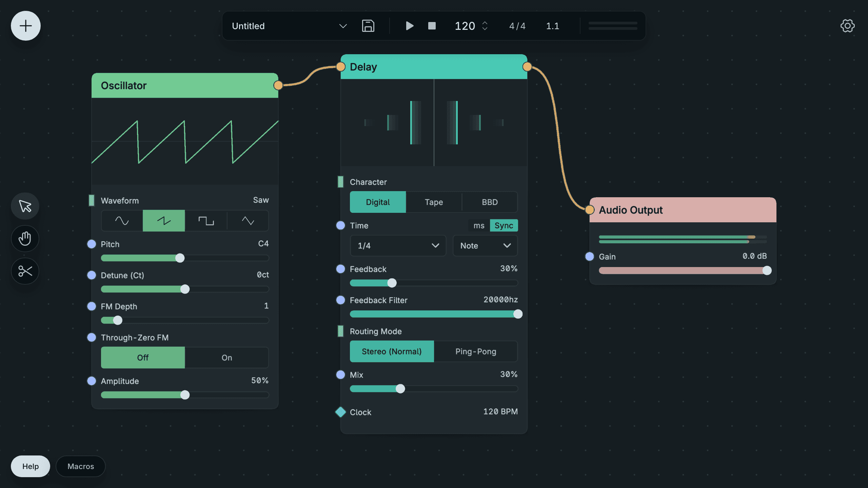The image size is (868, 488).
Task: Click the sawtooth waveform display
Action: point(185,141)
